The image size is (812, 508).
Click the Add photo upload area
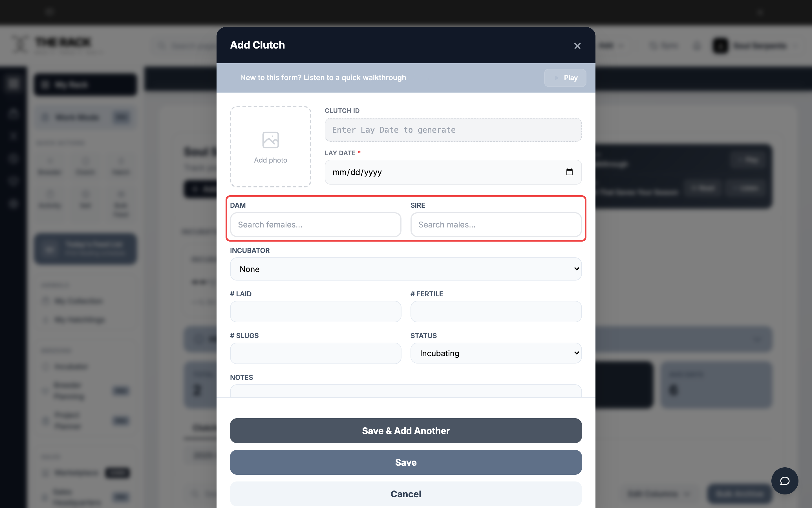point(270,147)
